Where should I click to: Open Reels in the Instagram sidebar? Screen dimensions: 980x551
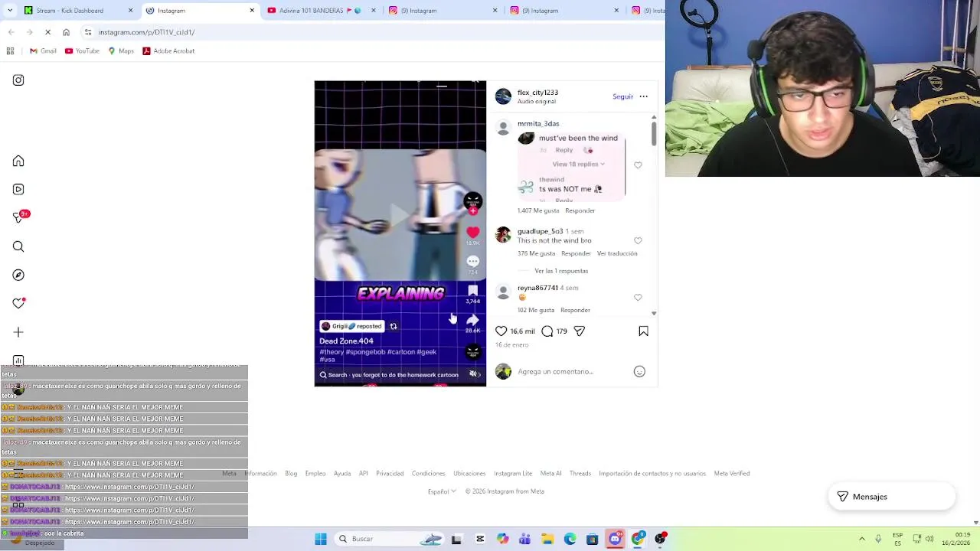(x=18, y=189)
